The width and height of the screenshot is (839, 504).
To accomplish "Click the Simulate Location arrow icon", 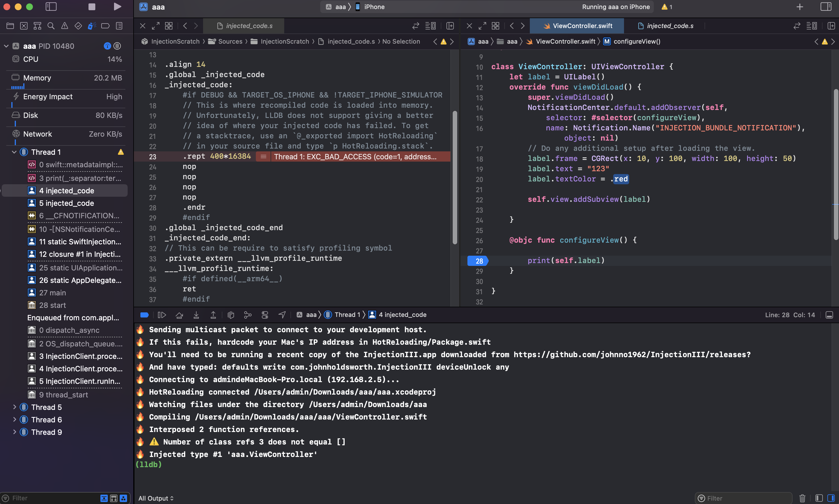I will 282,315.
